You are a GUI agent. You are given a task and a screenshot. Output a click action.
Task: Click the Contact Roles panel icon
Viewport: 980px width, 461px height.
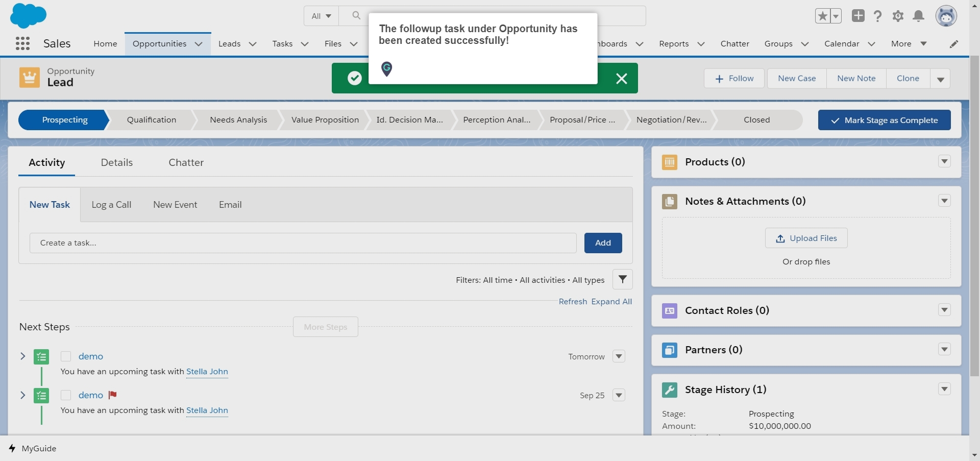[669, 310]
